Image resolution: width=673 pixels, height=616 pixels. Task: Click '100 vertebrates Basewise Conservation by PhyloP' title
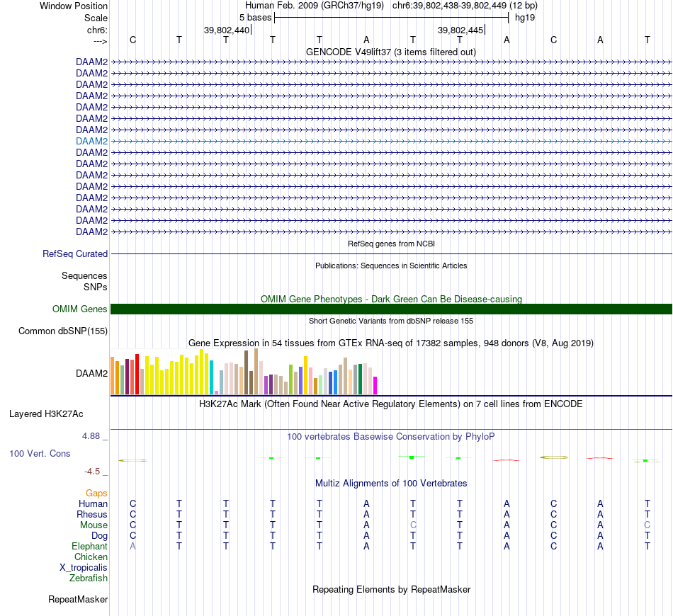390,437
